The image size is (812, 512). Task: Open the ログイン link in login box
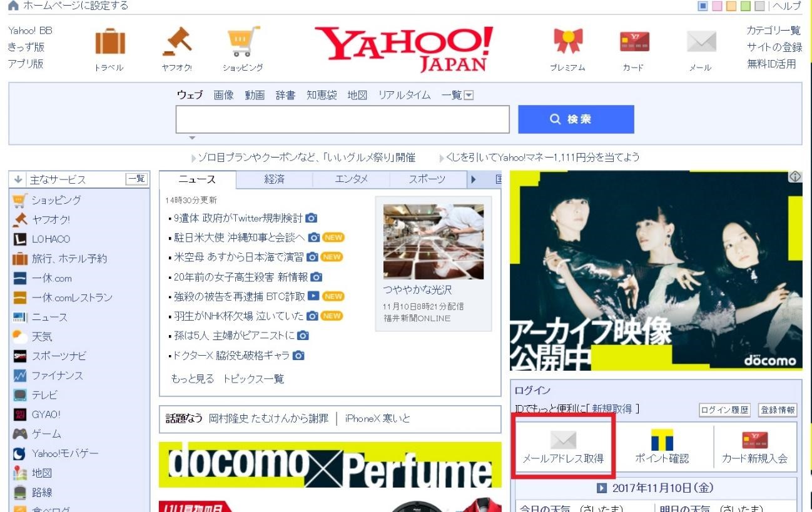[532, 391]
